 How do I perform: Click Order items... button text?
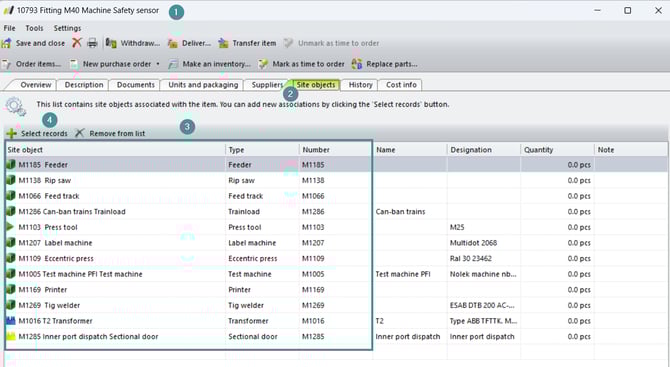click(x=38, y=64)
